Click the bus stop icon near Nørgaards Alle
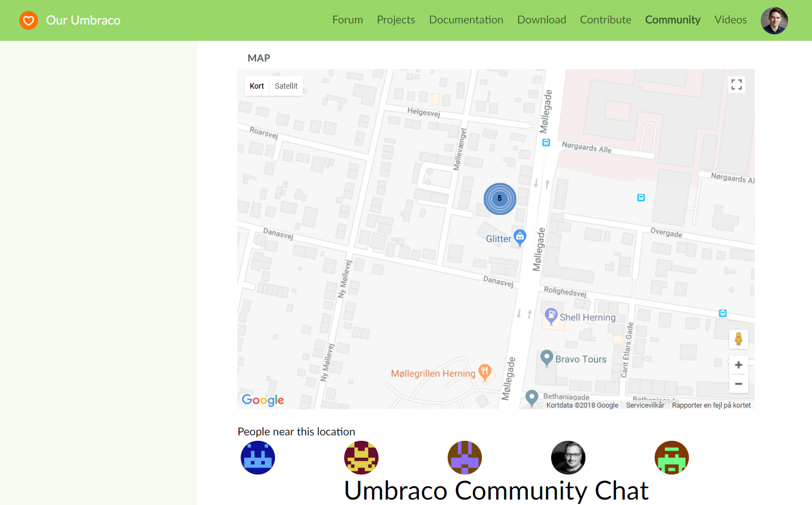The image size is (812, 505). click(x=546, y=143)
